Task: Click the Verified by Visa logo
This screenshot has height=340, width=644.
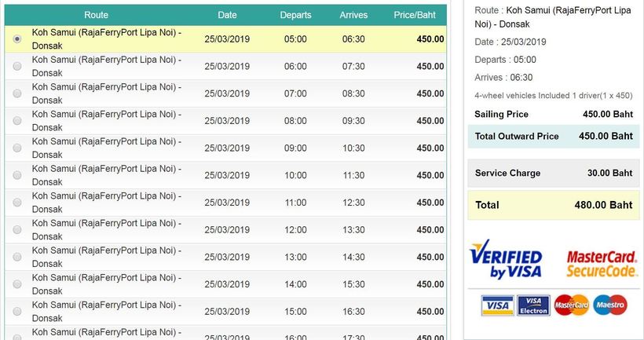Action: pos(506,260)
